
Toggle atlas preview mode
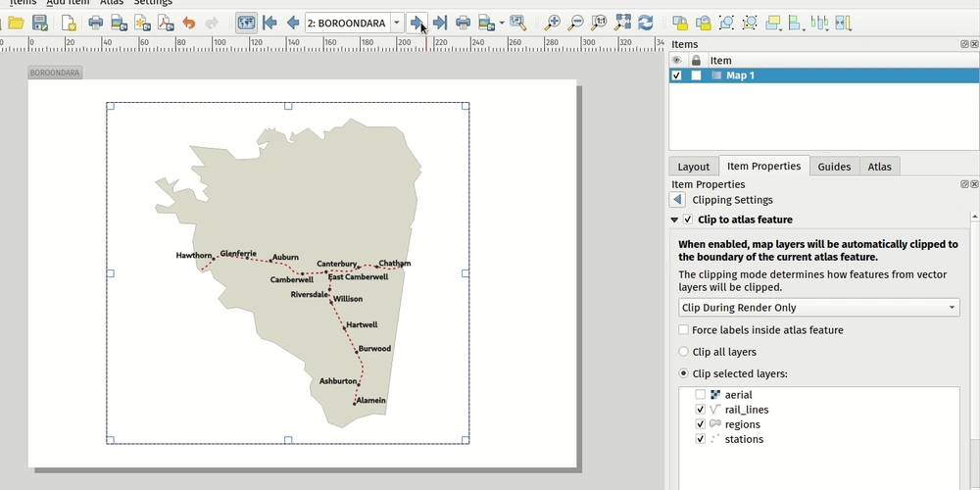tap(246, 24)
